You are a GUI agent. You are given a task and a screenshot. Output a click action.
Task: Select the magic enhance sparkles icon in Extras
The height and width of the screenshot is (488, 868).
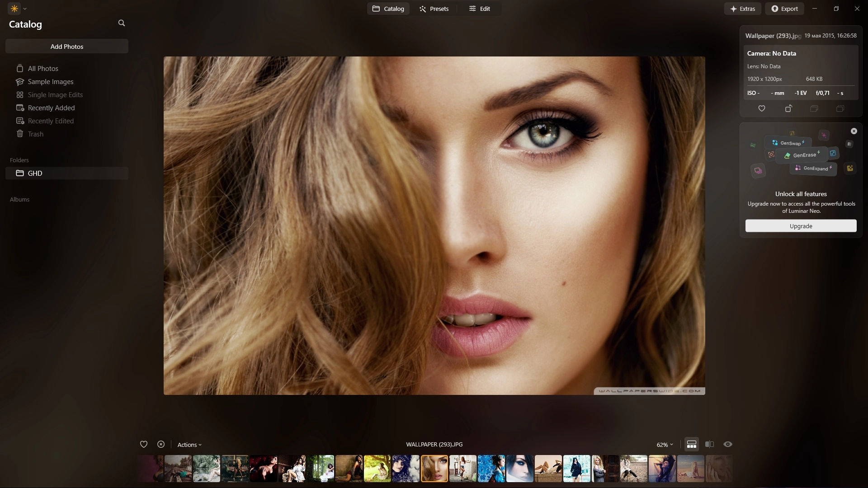pos(824,136)
